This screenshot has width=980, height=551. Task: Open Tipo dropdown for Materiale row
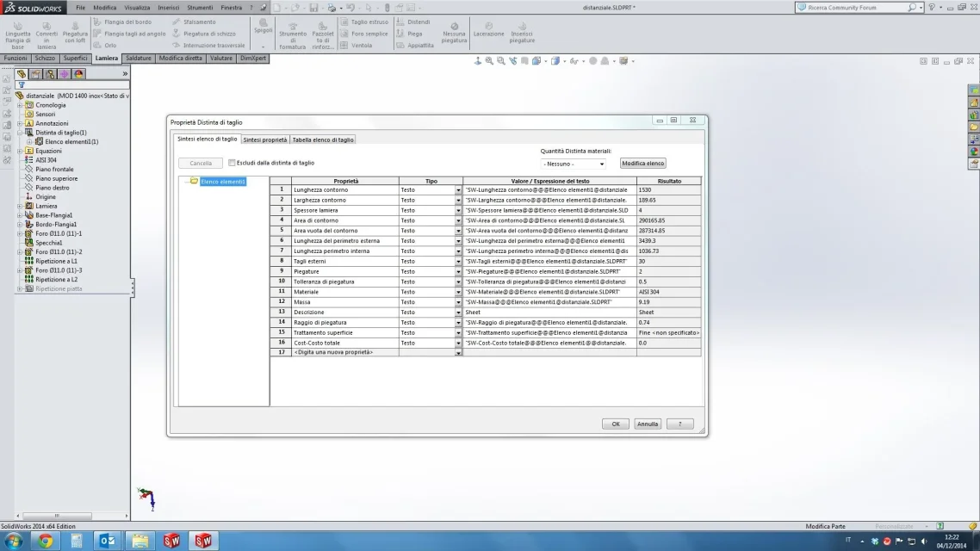click(458, 292)
